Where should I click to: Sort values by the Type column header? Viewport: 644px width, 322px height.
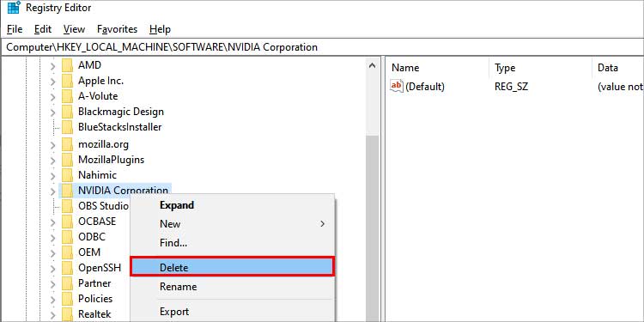[x=540, y=68]
